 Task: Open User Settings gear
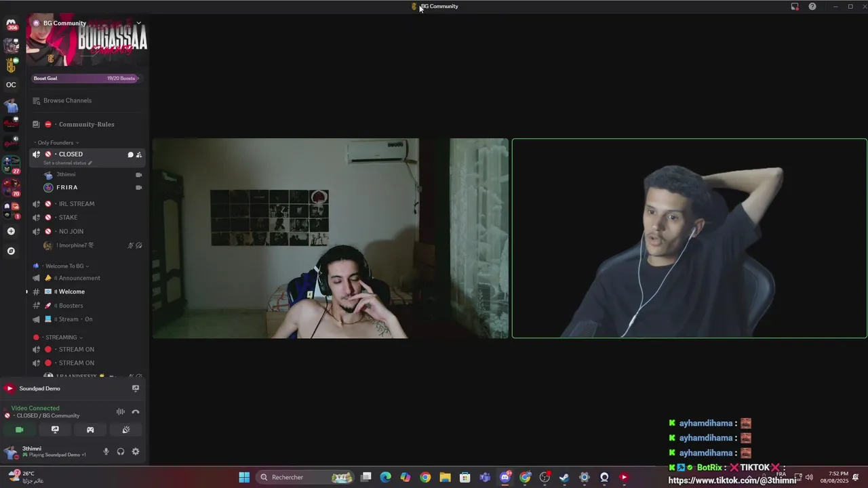pyautogui.click(x=136, y=451)
